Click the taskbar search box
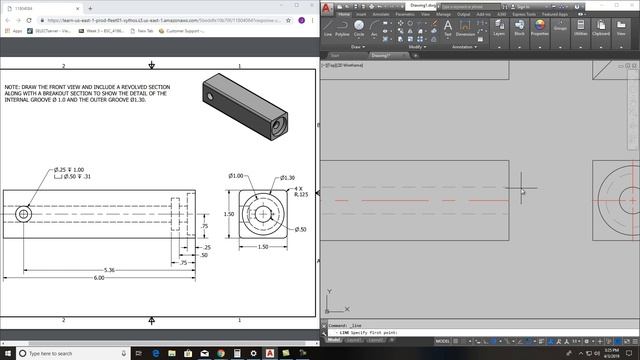The width and height of the screenshot is (640, 360). [73, 353]
